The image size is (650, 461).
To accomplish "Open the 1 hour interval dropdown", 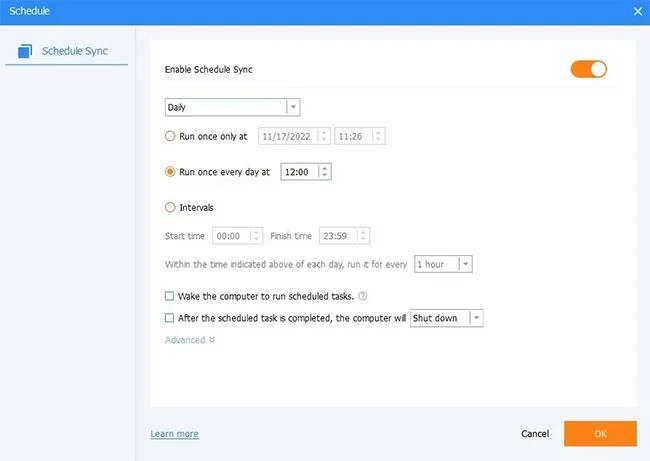I will point(443,264).
